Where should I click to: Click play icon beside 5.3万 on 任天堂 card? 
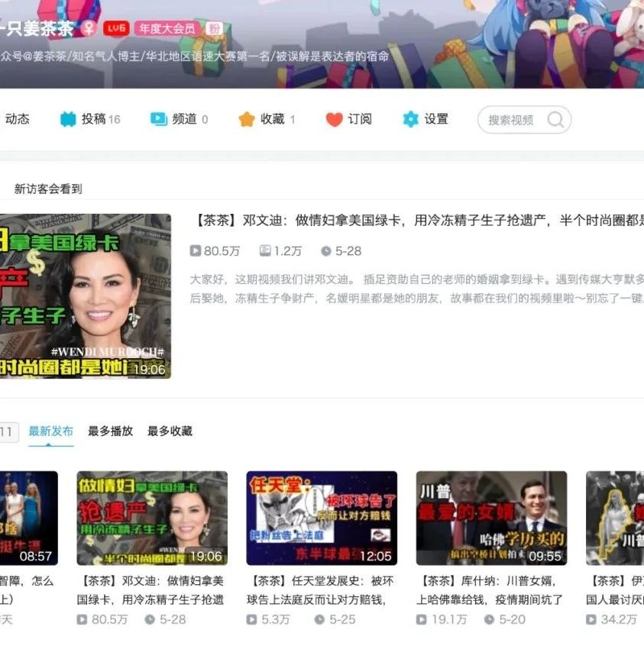pyautogui.click(x=251, y=619)
